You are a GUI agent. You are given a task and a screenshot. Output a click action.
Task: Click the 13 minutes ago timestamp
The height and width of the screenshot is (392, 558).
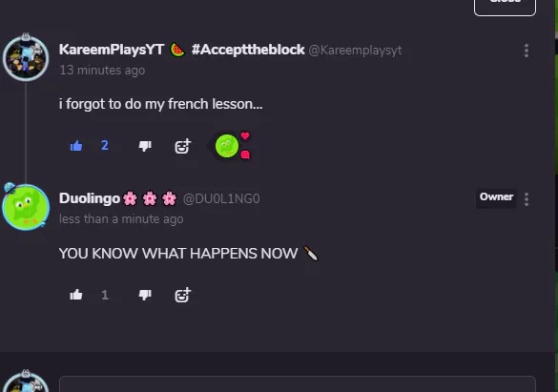[x=102, y=71]
